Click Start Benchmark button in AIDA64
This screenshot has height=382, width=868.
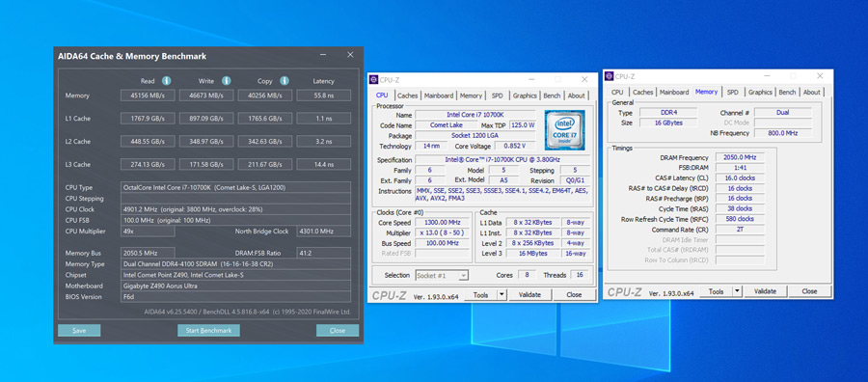point(208,331)
